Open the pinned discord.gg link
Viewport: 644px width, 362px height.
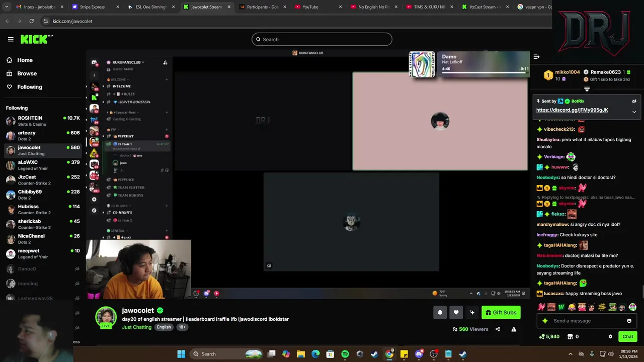pos(572,110)
